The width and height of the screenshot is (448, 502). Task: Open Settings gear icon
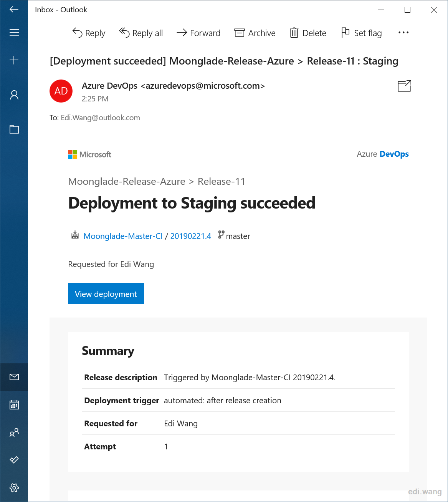14,488
